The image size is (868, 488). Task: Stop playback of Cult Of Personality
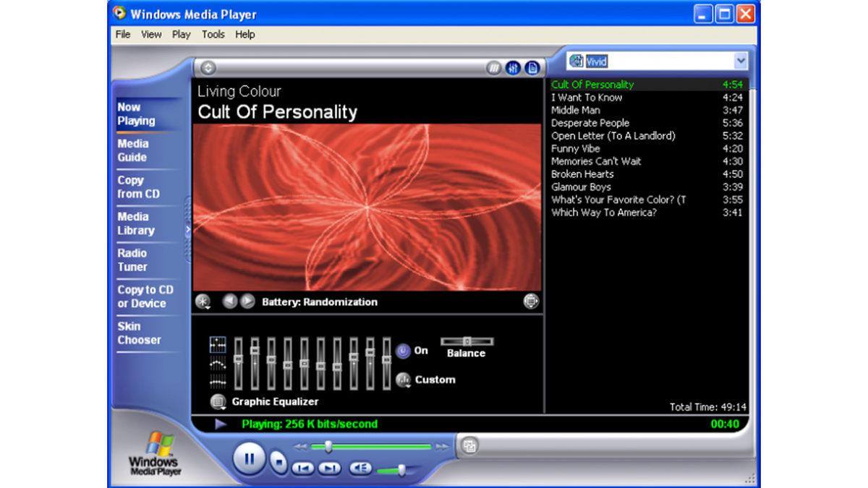point(278,463)
